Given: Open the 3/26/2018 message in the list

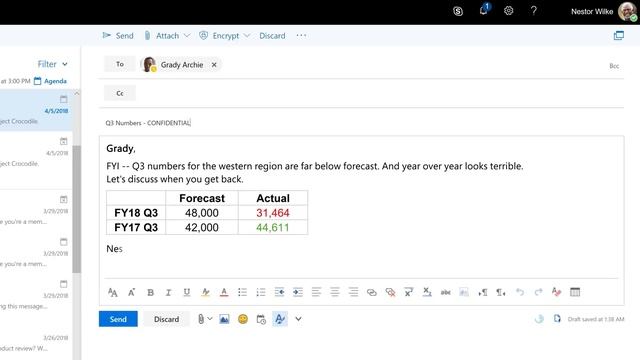Looking at the screenshot, I should click(x=36, y=343).
